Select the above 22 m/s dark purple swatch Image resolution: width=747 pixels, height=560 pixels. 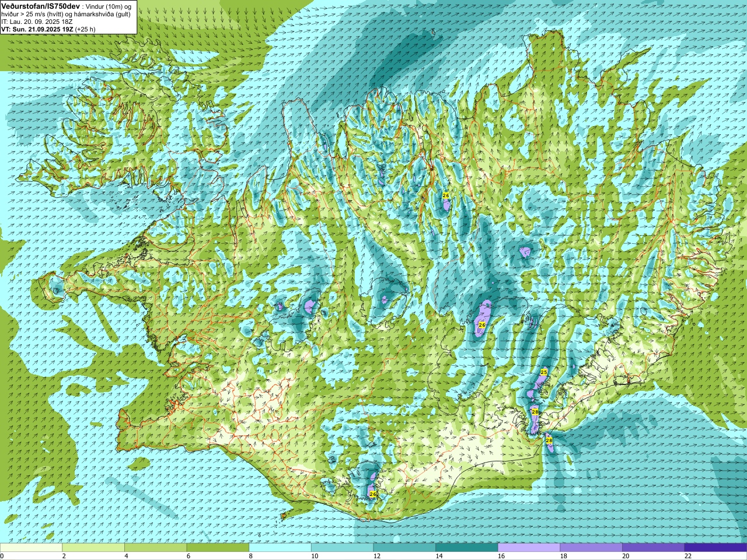pos(715,547)
